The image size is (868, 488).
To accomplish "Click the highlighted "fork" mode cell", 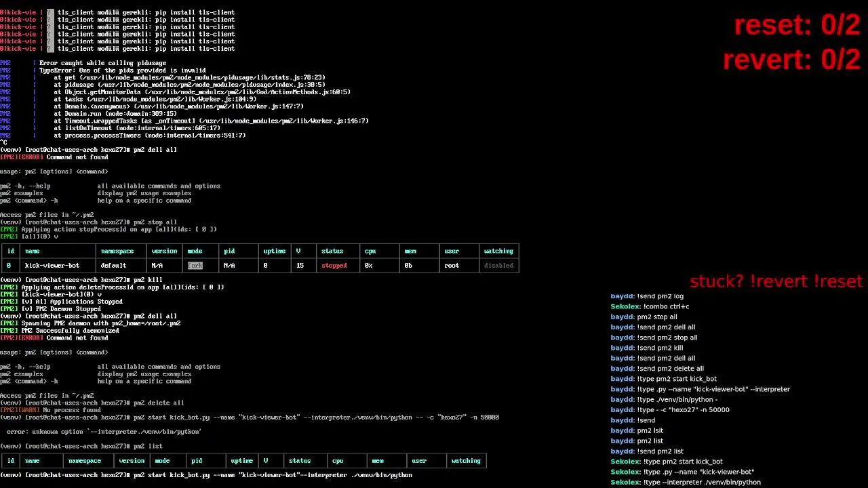I will [195, 266].
